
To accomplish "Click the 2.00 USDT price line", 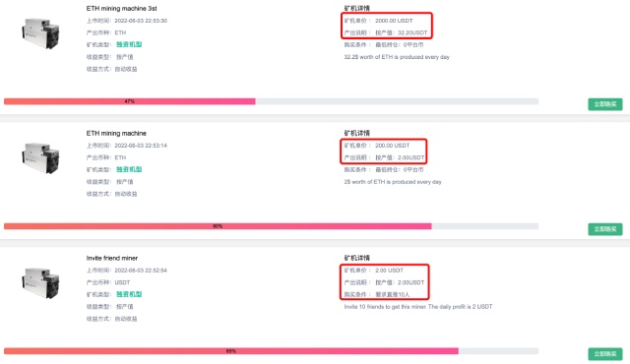I will click(x=374, y=271).
